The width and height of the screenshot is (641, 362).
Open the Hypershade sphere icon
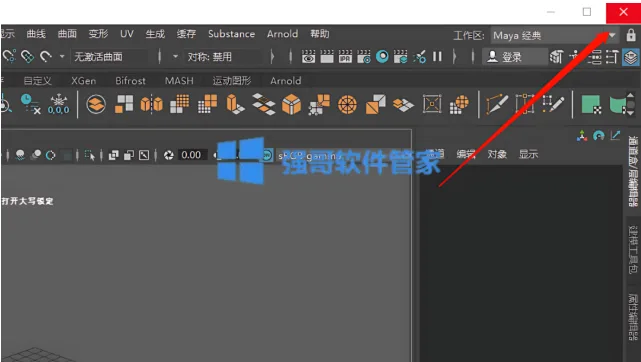382,57
